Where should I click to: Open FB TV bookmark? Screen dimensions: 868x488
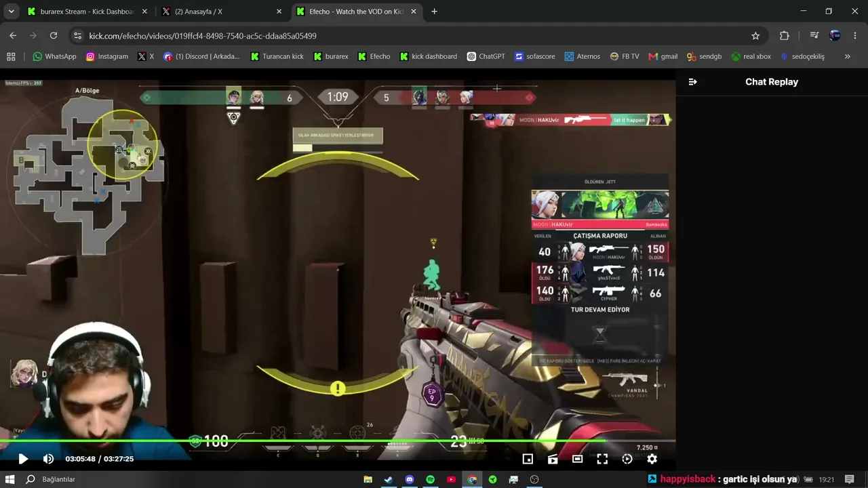click(625, 56)
